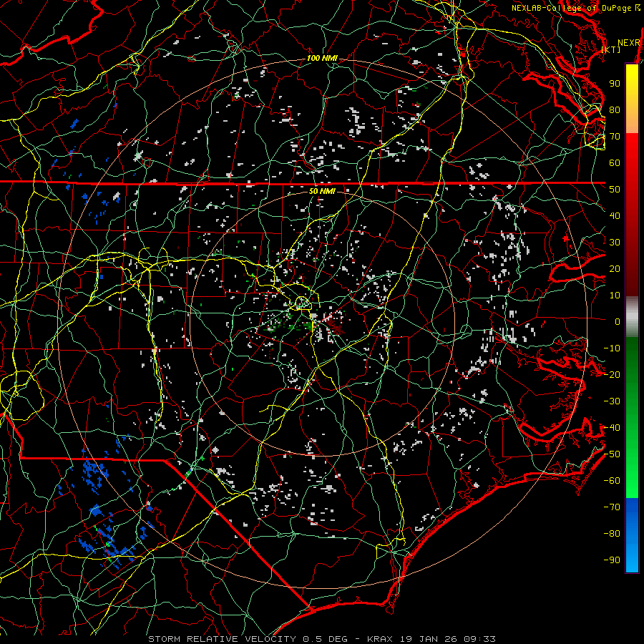Click the -30 scale value
Viewport: 644px width, 644px height.
tap(612, 401)
